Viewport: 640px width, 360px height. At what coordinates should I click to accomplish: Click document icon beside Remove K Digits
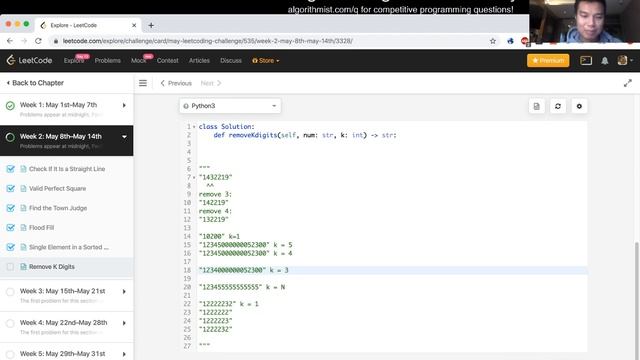23,267
